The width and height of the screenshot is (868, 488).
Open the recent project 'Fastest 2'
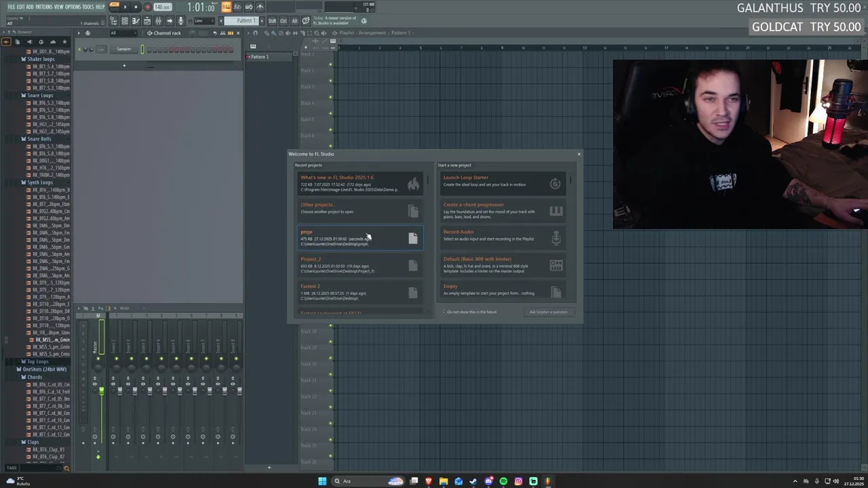click(360, 292)
